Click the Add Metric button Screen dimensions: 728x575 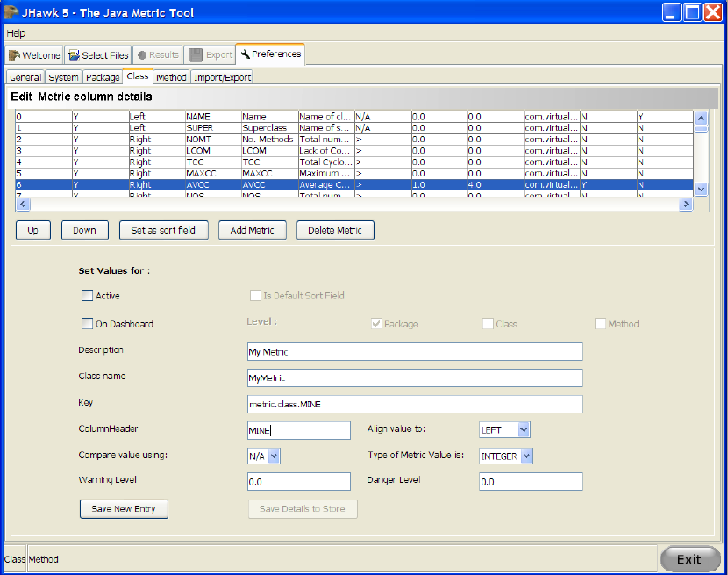[x=253, y=230]
